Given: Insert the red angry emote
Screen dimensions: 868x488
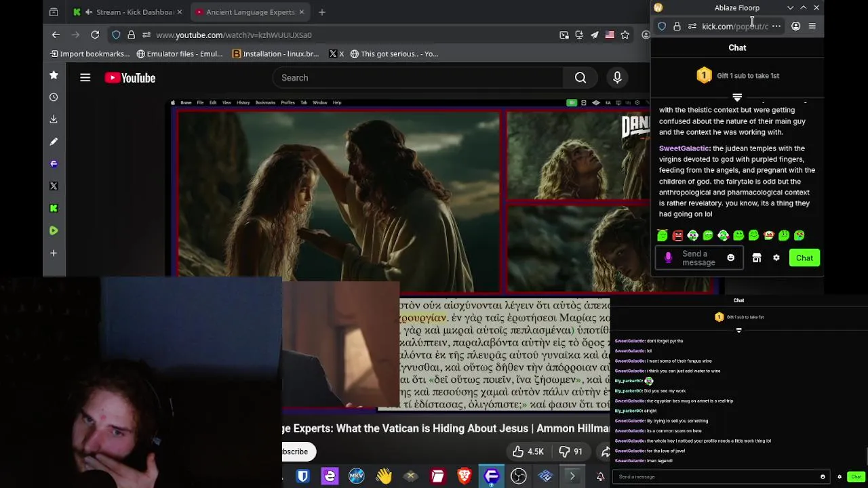Looking at the screenshot, I should point(677,235).
